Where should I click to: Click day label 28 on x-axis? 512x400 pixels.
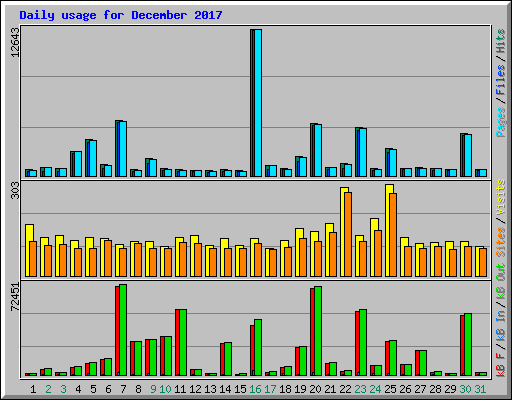click(435, 389)
